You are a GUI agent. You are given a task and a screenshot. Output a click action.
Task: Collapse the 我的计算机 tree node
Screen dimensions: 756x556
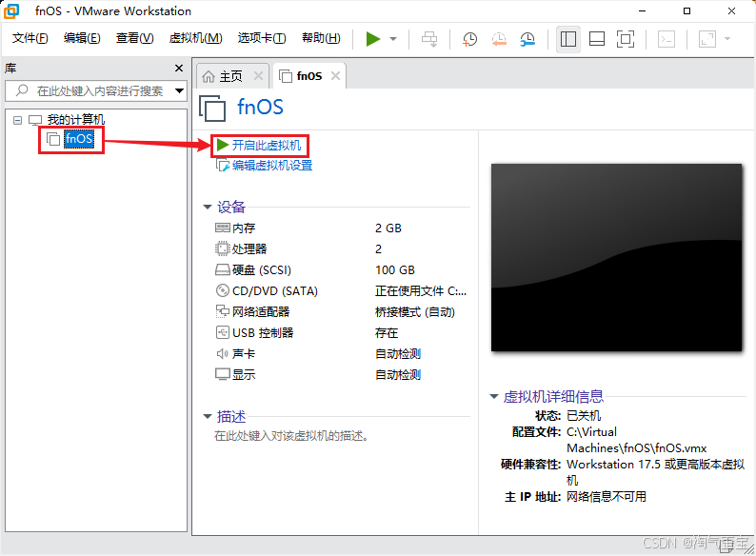pos(18,120)
